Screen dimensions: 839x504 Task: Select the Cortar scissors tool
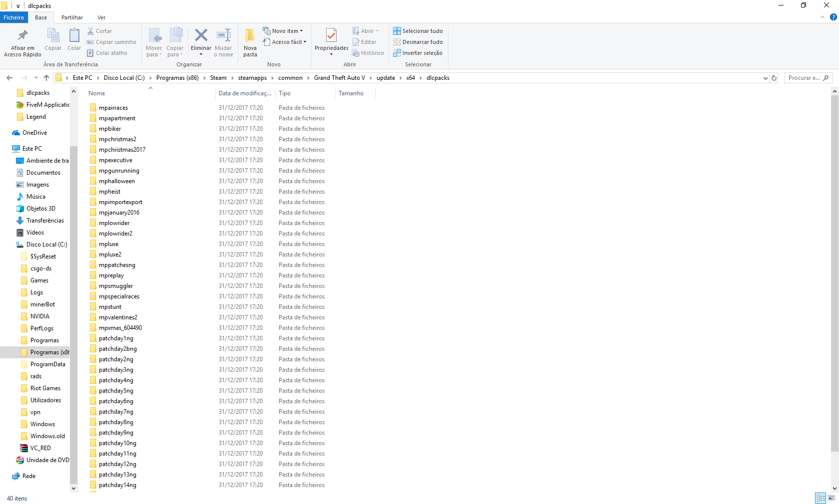point(99,31)
